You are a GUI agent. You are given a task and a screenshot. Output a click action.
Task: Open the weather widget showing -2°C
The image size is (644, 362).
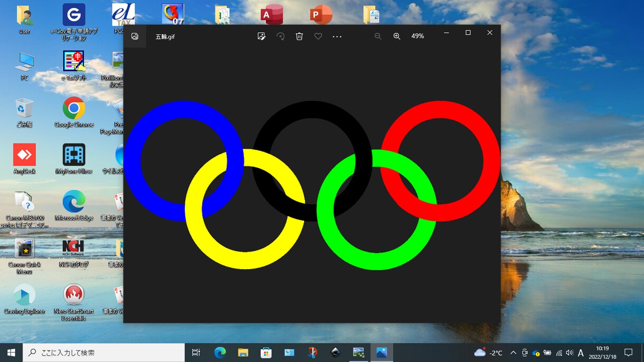tap(488, 353)
